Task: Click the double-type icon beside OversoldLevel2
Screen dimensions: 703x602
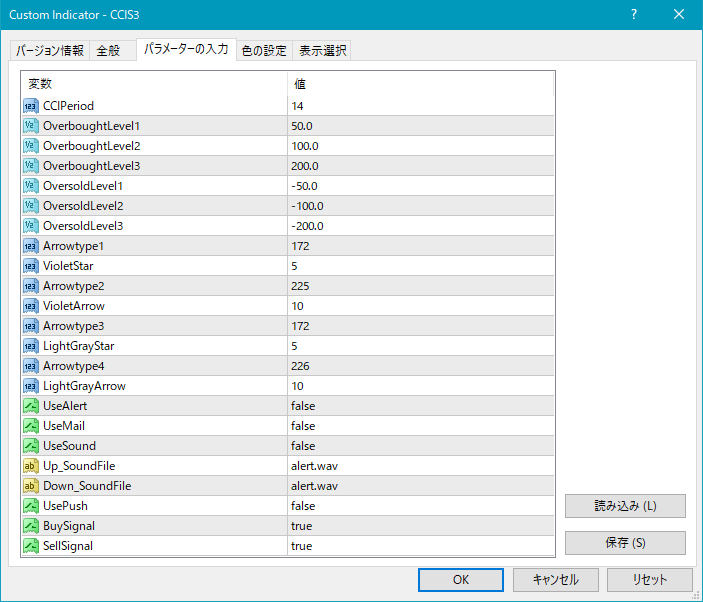Action: [x=30, y=206]
